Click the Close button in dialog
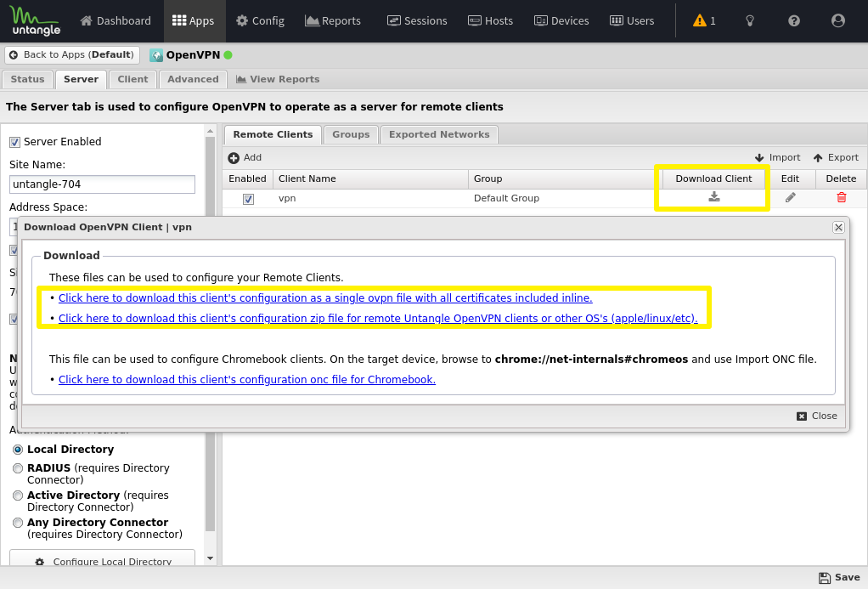The image size is (868, 589). [x=817, y=416]
